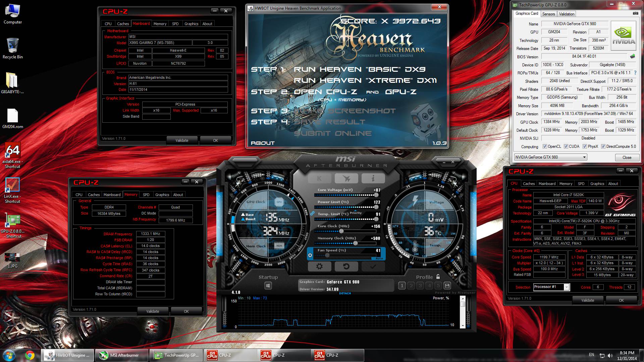Image resolution: width=644 pixels, height=362 pixels.
Task: Click the volume icon in the system tray
Action: click(x=610, y=355)
